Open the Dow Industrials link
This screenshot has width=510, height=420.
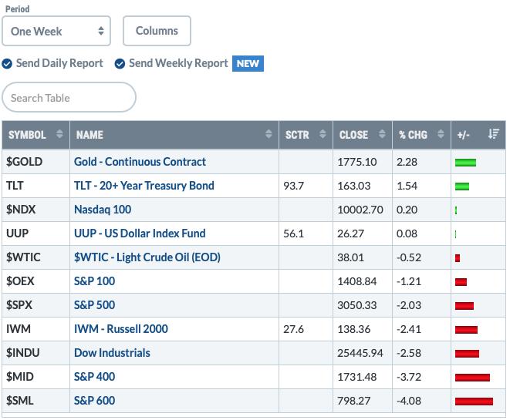112,353
